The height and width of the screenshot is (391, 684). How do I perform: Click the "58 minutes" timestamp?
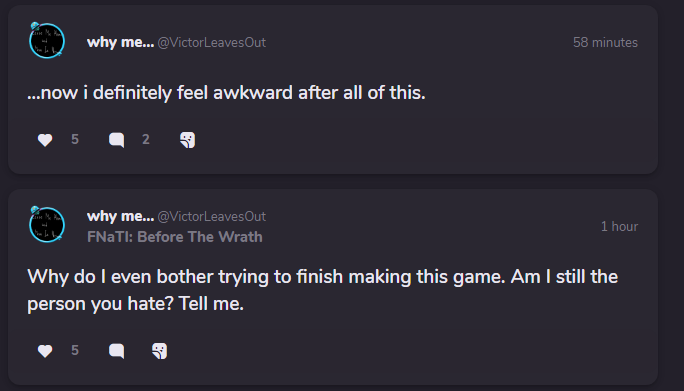[605, 42]
